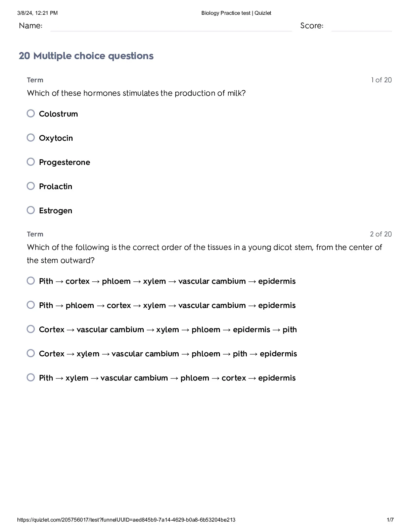Click the 1 of 20 counter
Image resolution: width=411 pixels, height=532 pixels.
point(381,80)
